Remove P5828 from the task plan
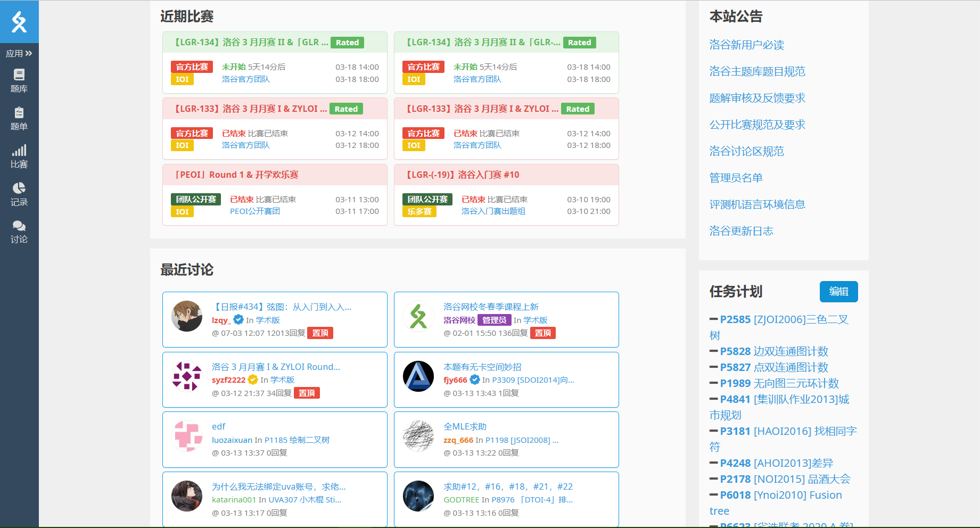The image size is (980, 528). click(714, 351)
